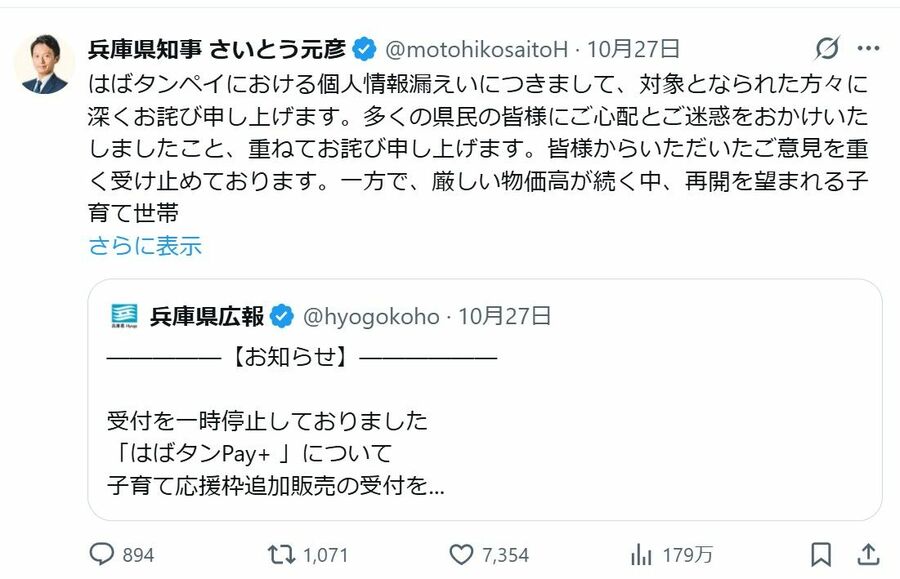900x579 pixels.
Task: Open さいとう元彦 profile avatar photo
Action: [44, 64]
